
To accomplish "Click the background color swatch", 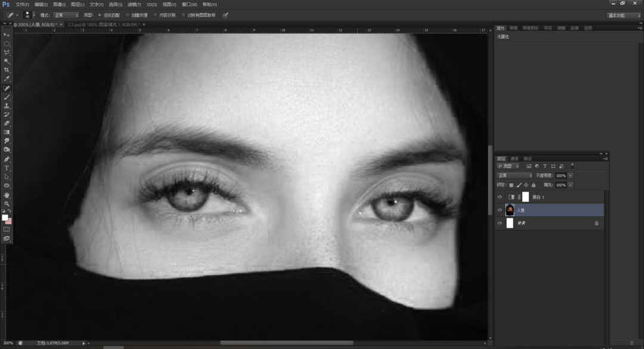I will coord(10,221).
